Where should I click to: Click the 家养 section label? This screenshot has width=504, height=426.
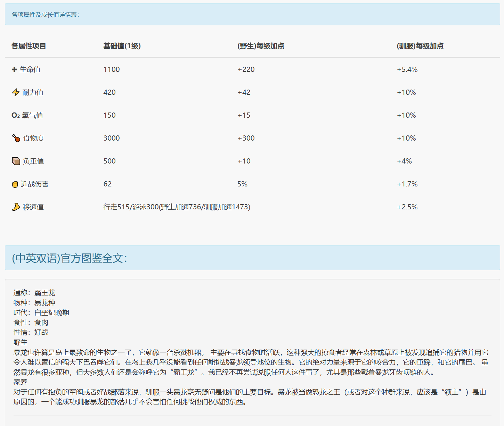[x=21, y=382]
